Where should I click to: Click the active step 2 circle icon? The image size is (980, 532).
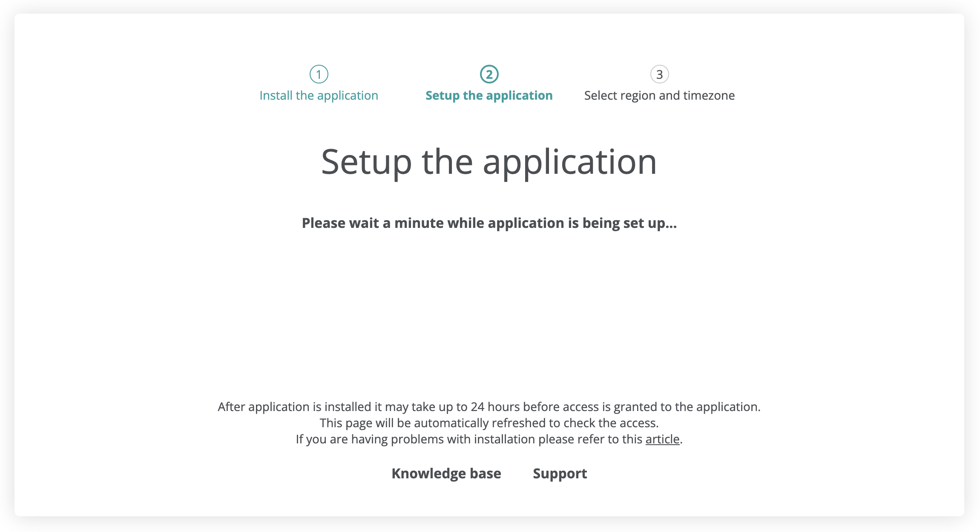[x=489, y=74]
